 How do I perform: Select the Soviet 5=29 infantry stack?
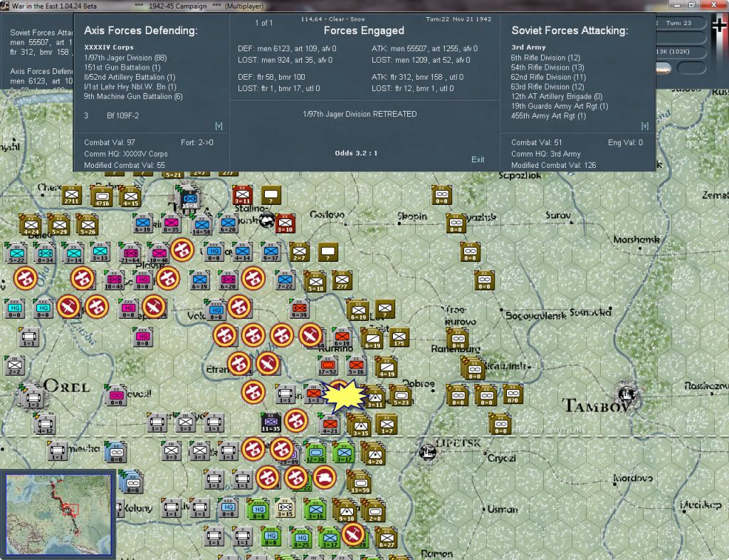[58, 226]
